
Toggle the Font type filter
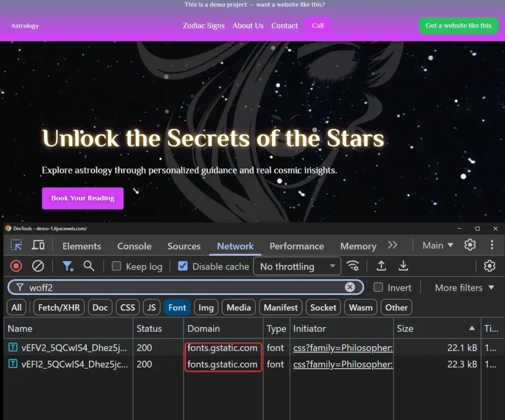coord(177,307)
